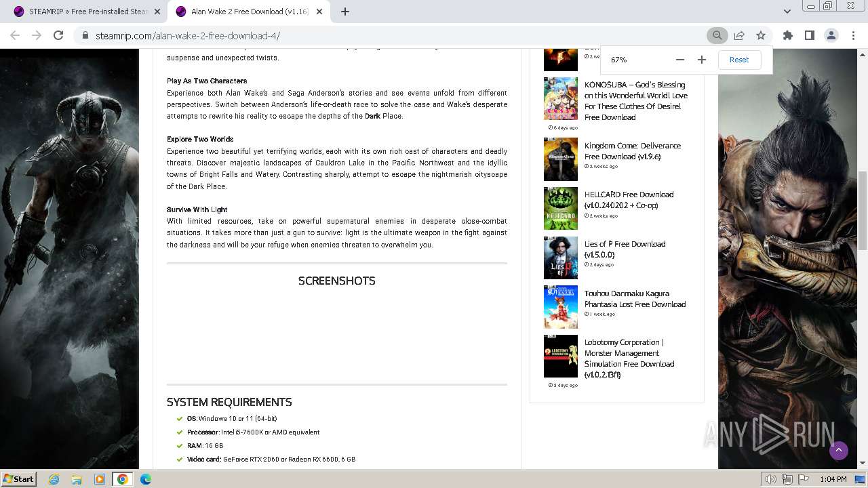Image resolution: width=868 pixels, height=488 pixels.
Task: Click the Play As Two Characters heading
Action: [x=207, y=81]
